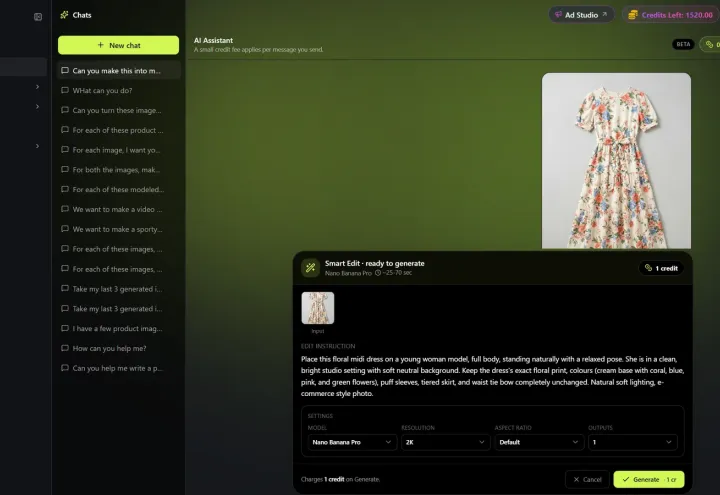
Task: Click the Generate 1 cr button
Action: click(x=649, y=479)
